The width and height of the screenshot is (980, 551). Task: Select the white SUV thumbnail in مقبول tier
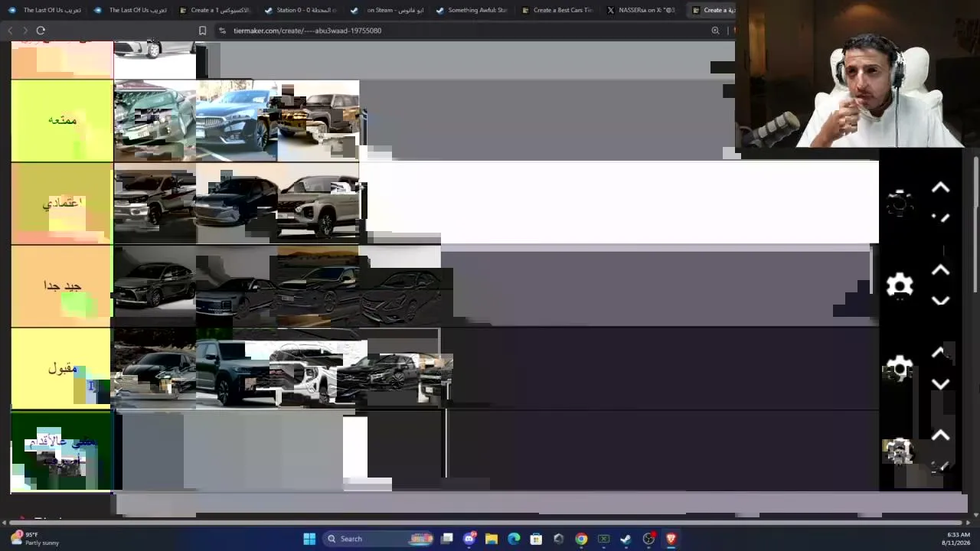[x=318, y=369]
